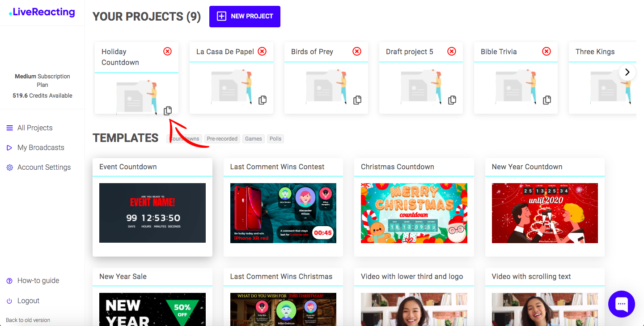Open All Projects in sidebar

pyautogui.click(x=35, y=128)
